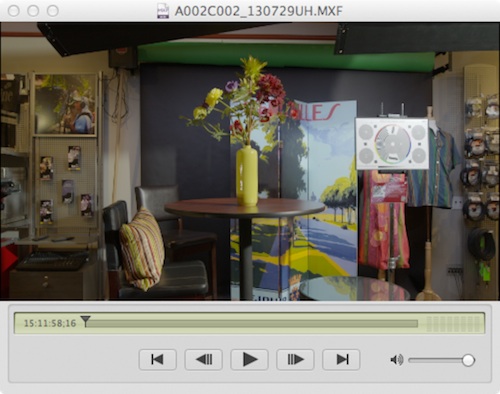Image resolution: width=500 pixels, height=394 pixels.
Task: Click the A002C002_130729UH.MXF window title
Action: (259, 11)
